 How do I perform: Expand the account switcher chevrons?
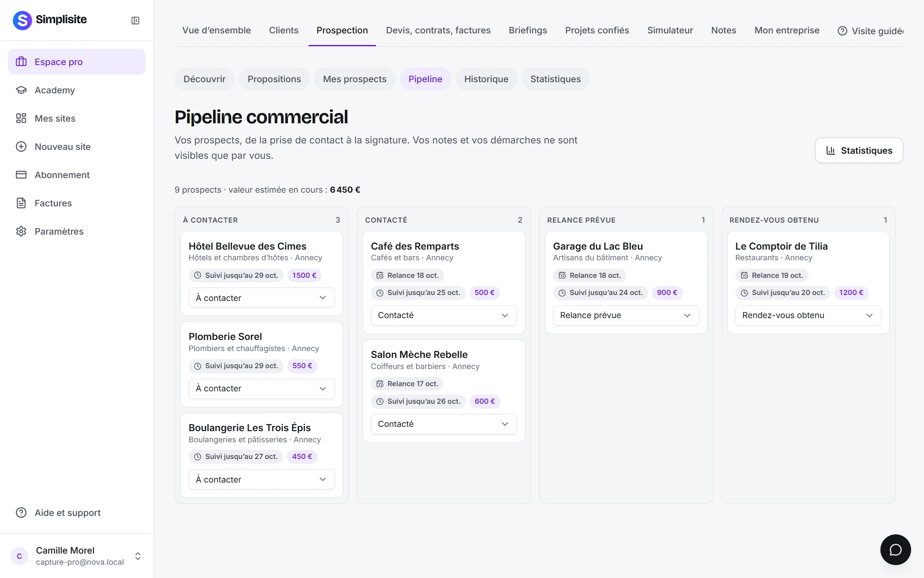coord(138,556)
